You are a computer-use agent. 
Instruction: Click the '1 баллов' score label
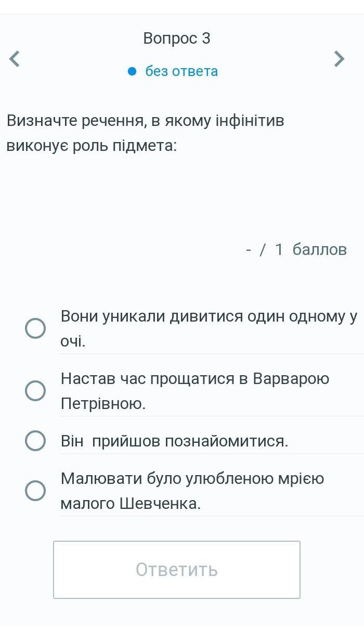click(310, 250)
